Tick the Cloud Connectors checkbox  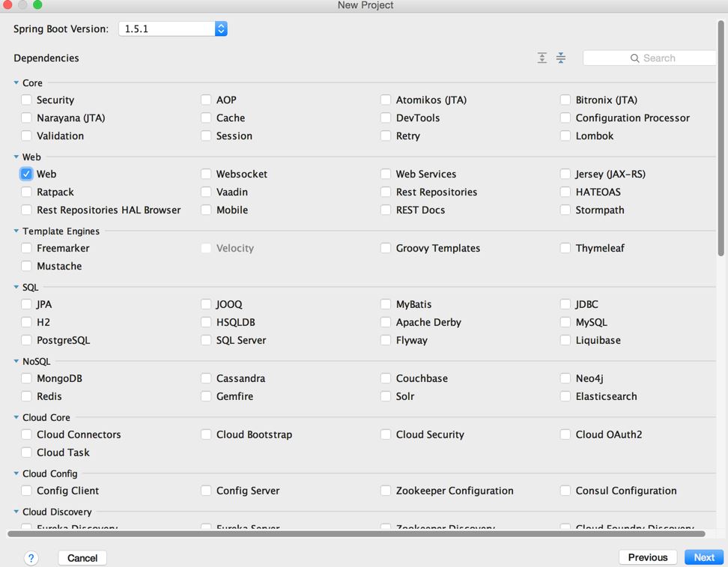[26, 434]
